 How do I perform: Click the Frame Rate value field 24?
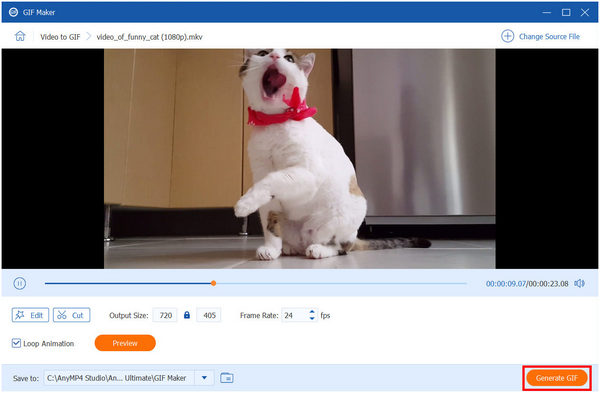(x=295, y=315)
